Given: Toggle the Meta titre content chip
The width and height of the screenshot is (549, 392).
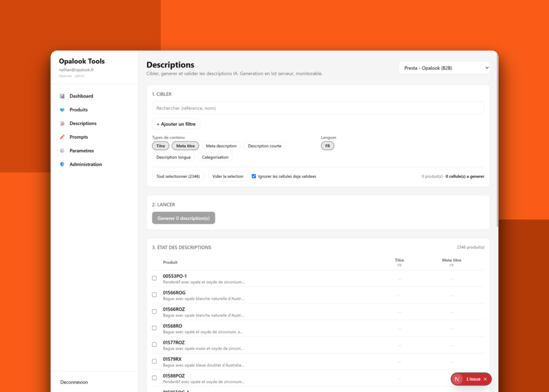Looking at the screenshot, I should (185, 146).
